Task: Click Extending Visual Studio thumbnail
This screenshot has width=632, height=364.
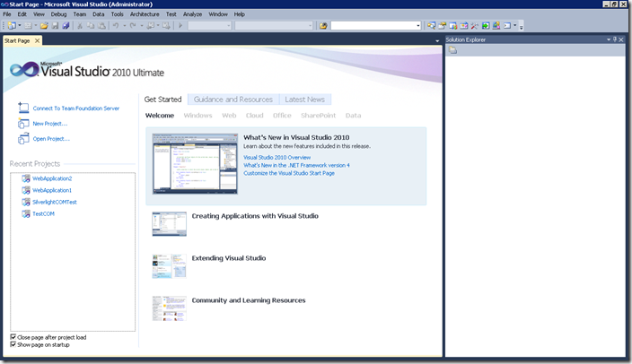Action: (x=170, y=266)
